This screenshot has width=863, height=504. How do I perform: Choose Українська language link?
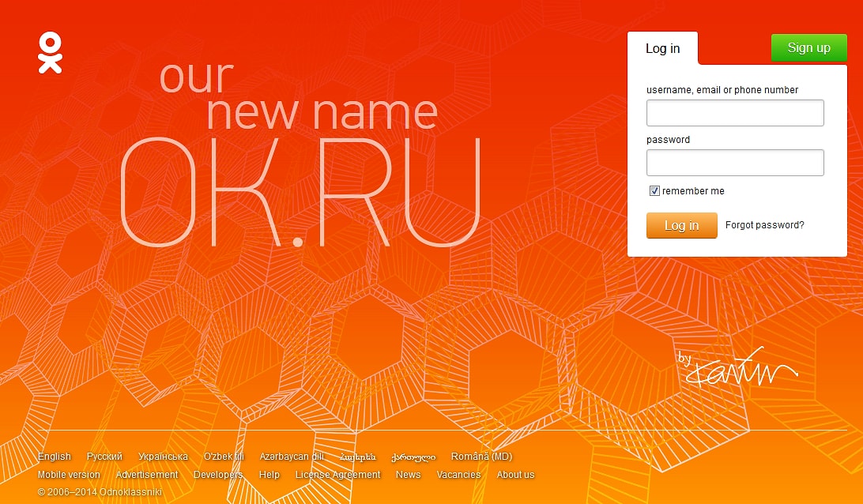(x=163, y=457)
